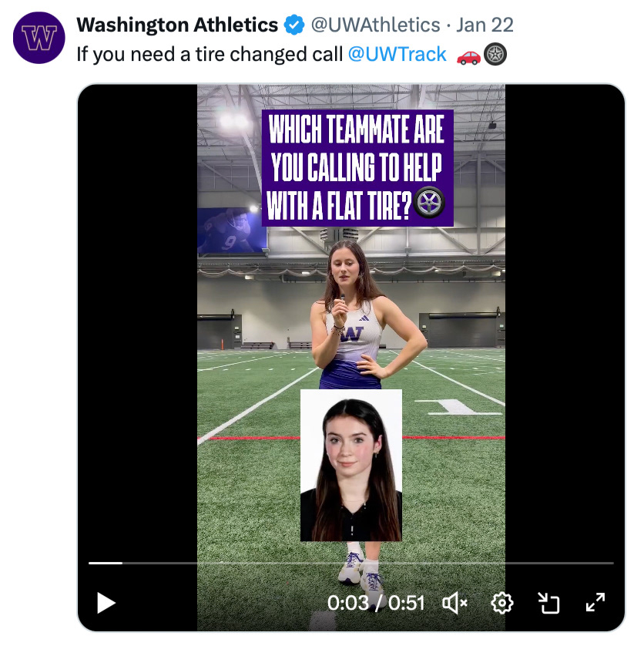Image resolution: width=644 pixels, height=646 pixels.
Task: Play the paused video
Action: pyautogui.click(x=106, y=602)
